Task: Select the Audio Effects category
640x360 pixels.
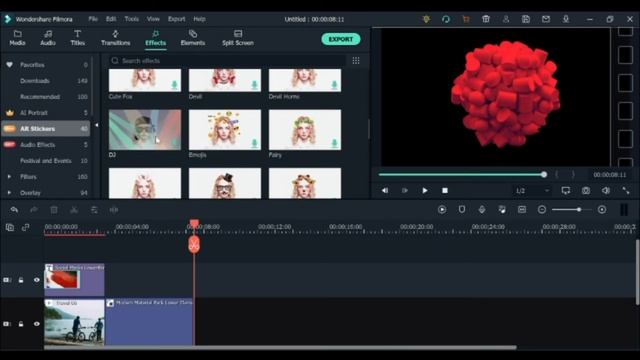Action: (47, 144)
